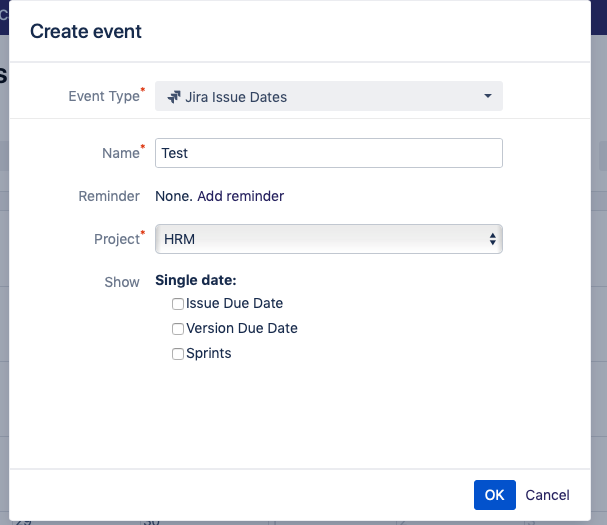Image resolution: width=607 pixels, height=525 pixels.
Task: Click the "Sprints" label text
Action: pos(208,353)
